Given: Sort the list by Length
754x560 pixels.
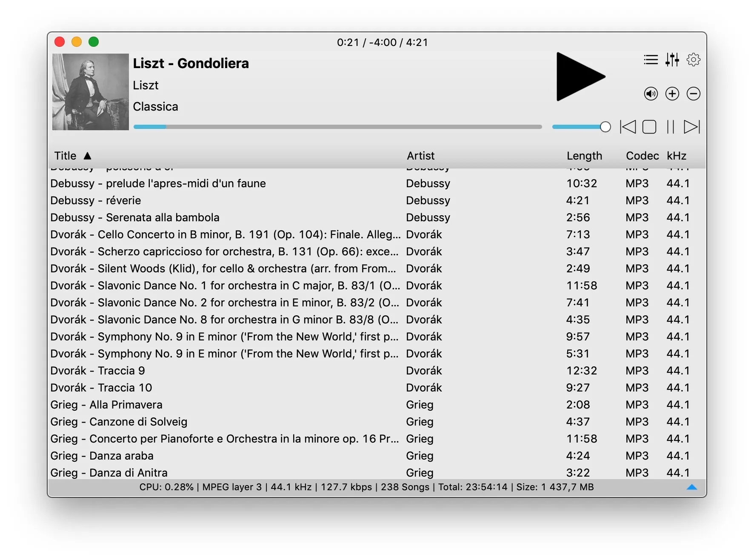Looking at the screenshot, I should [584, 156].
